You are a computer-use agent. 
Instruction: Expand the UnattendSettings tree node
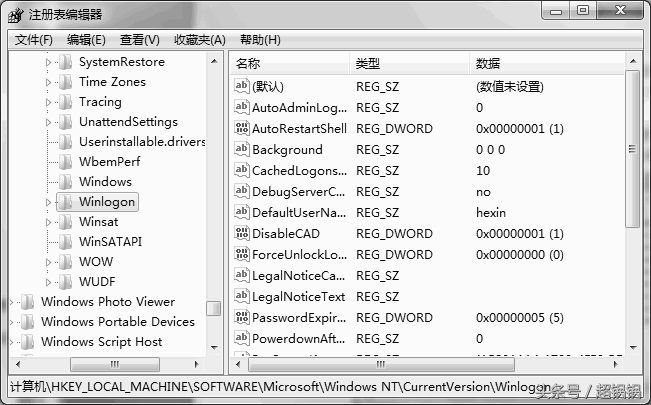(48, 122)
